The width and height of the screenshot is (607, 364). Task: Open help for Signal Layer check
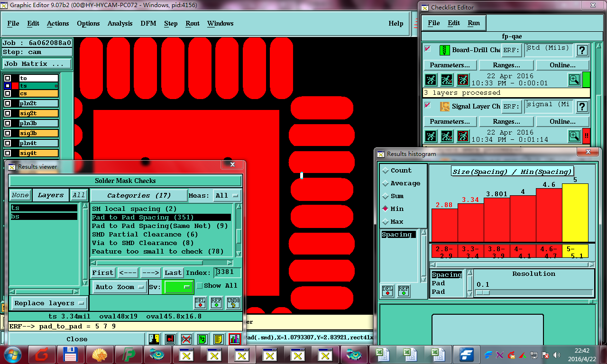[582, 106]
